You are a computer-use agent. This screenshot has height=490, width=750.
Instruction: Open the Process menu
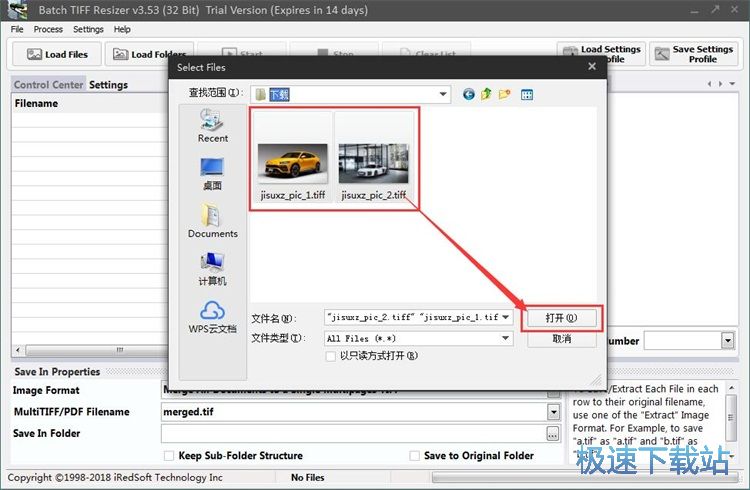point(48,29)
